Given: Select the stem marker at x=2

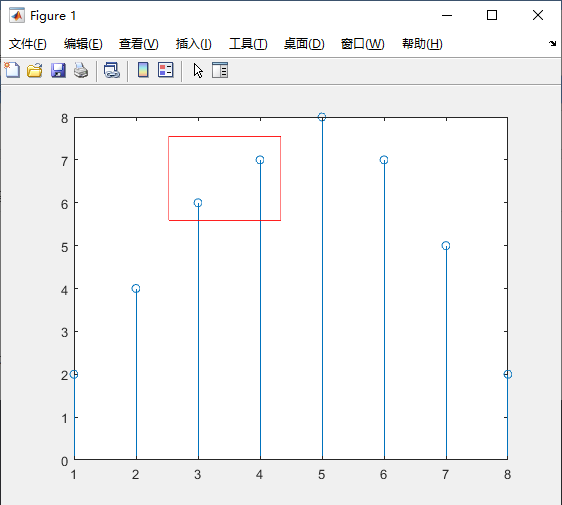Looking at the screenshot, I should 136,289.
